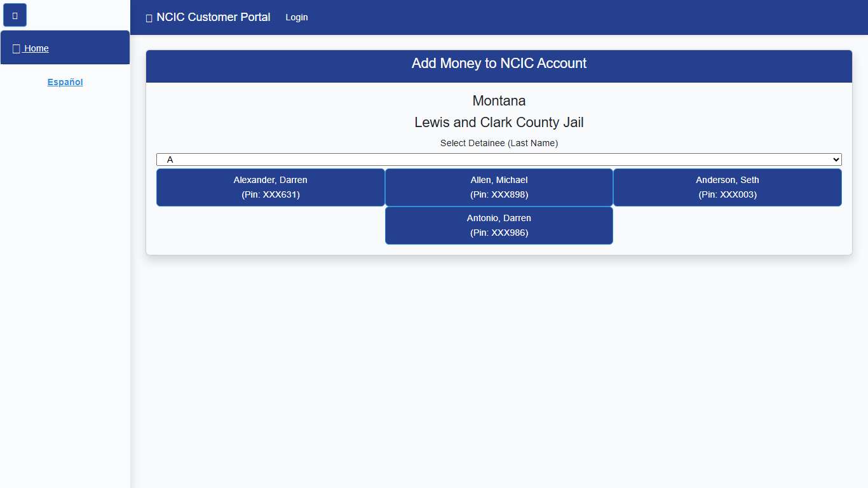Click the NCIC Customer Portal title
This screenshot has width=868, height=488.
[212, 17]
